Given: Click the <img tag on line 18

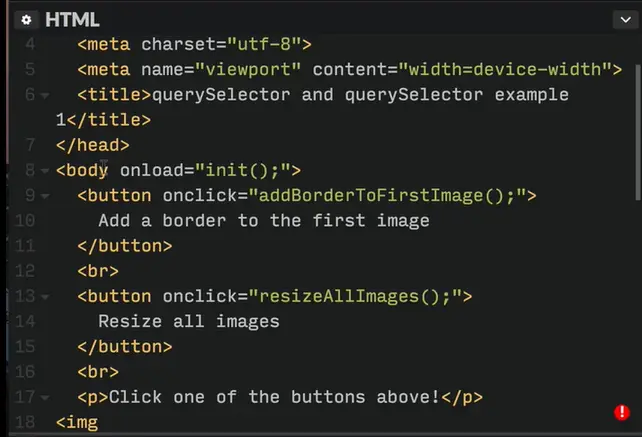Looking at the screenshot, I should [77, 422].
